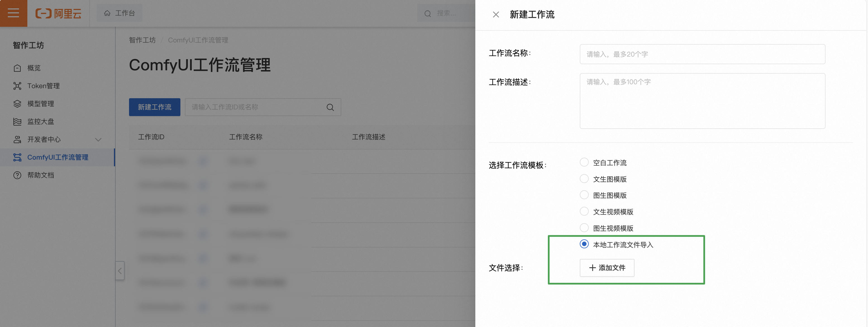Choose 图生视频模版 radio option

[x=584, y=228]
